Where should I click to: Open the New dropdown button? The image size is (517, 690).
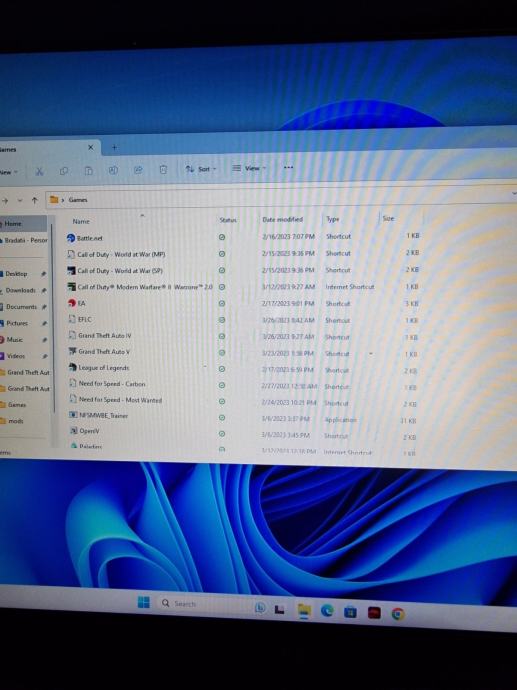9,172
